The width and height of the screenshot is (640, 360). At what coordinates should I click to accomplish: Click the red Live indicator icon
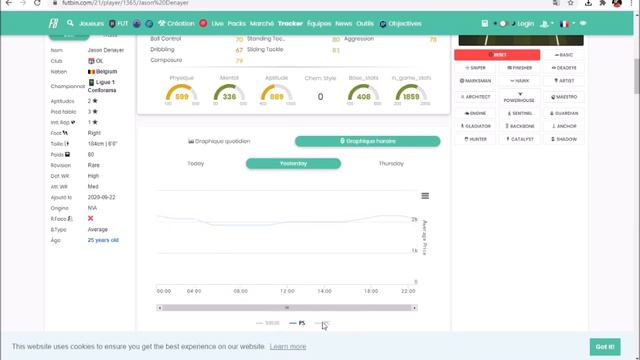pos(203,23)
